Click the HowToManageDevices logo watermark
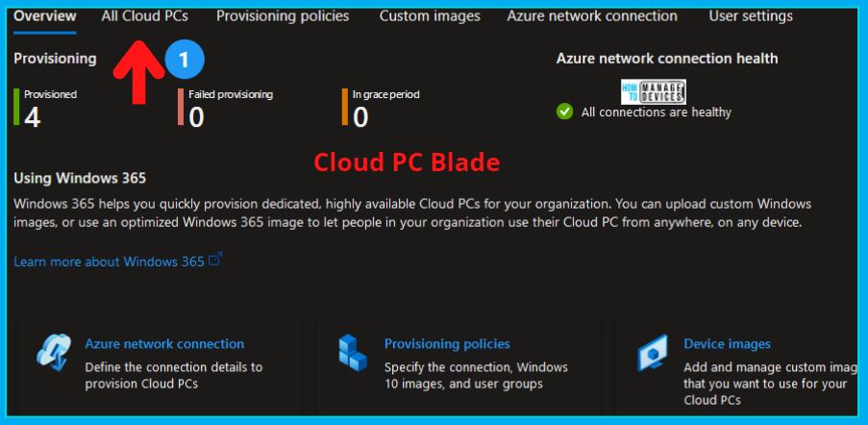Screen dimensions: 868x425 654,92
